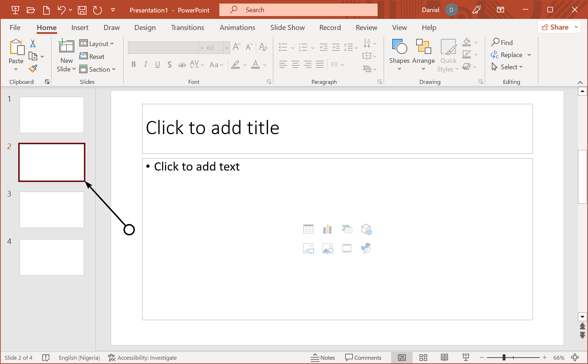The width and height of the screenshot is (588, 364).
Task: Open the Font Size dropdown
Action: [227, 47]
